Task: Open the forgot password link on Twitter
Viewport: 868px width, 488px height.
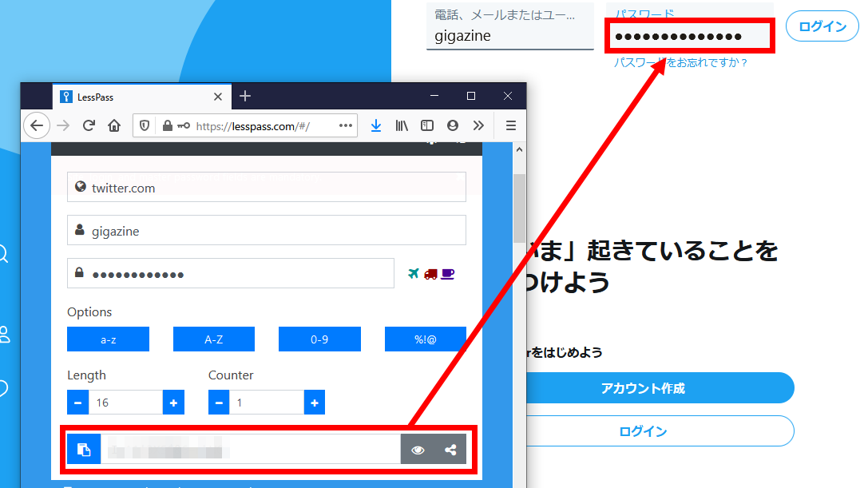Action: point(680,62)
